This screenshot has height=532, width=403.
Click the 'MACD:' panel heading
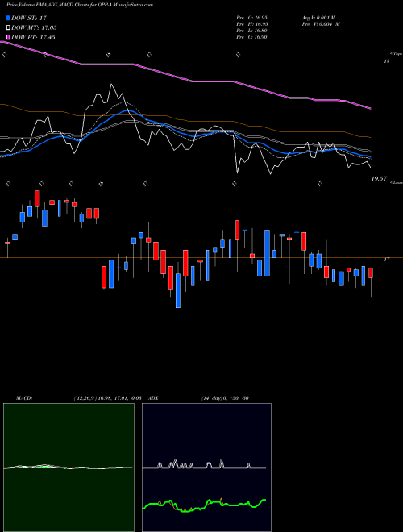(x=23, y=398)
